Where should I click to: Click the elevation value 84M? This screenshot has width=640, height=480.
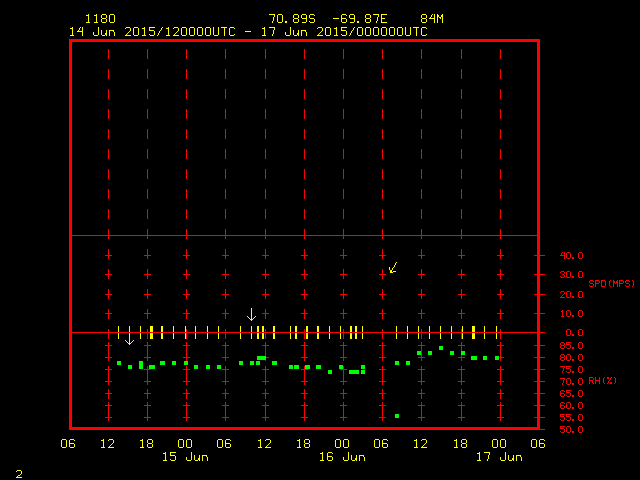point(432,19)
